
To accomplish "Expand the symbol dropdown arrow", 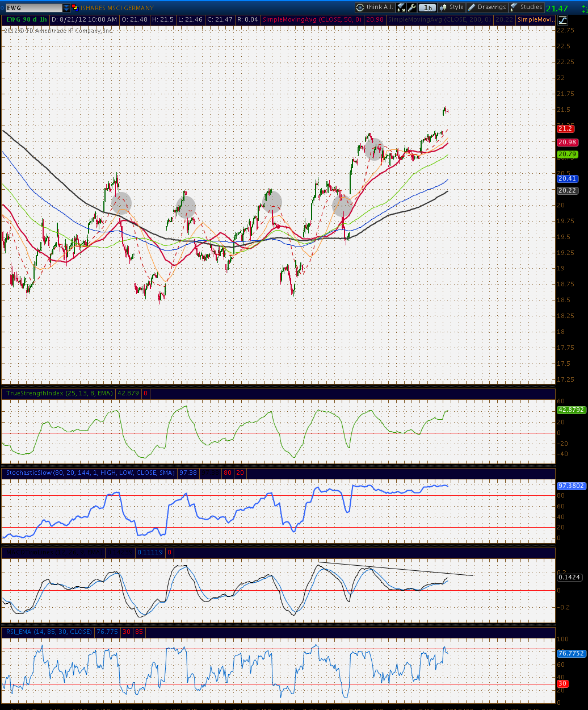I will (67, 8).
